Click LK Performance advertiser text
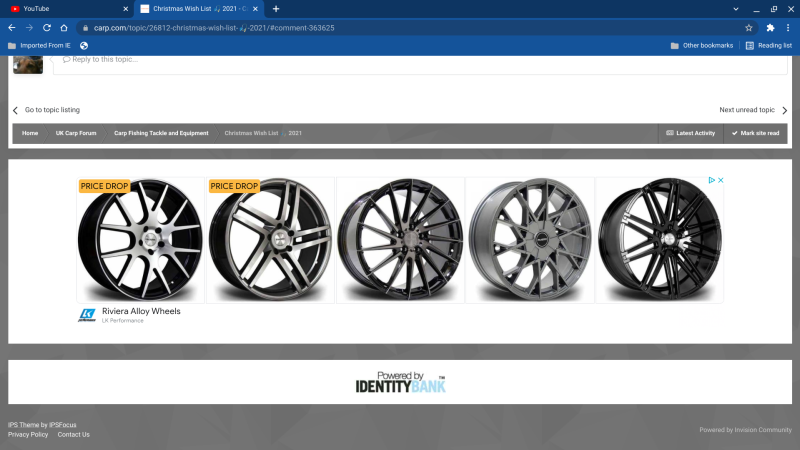Image resolution: width=800 pixels, height=450 pixels. click(122, 320)
